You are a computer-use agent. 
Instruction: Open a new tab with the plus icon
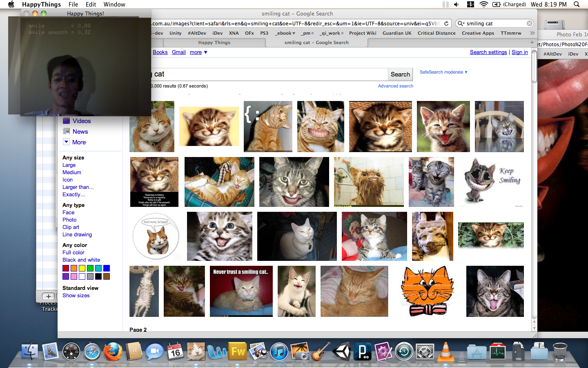coord(532,43)
